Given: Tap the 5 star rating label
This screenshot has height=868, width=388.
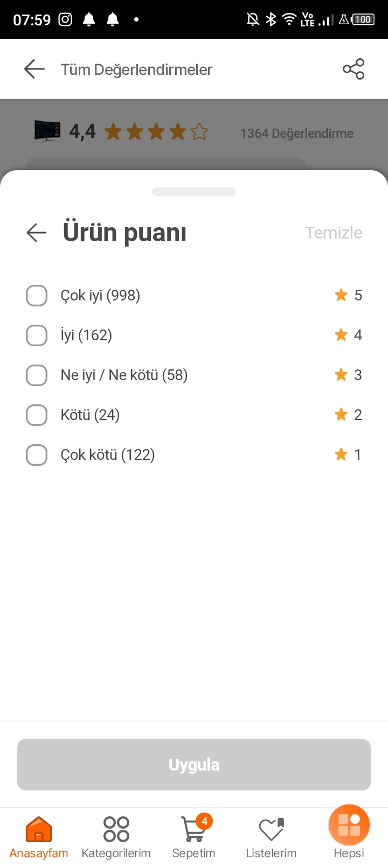Looking at the screenshot, I should (x=349, y=295).
